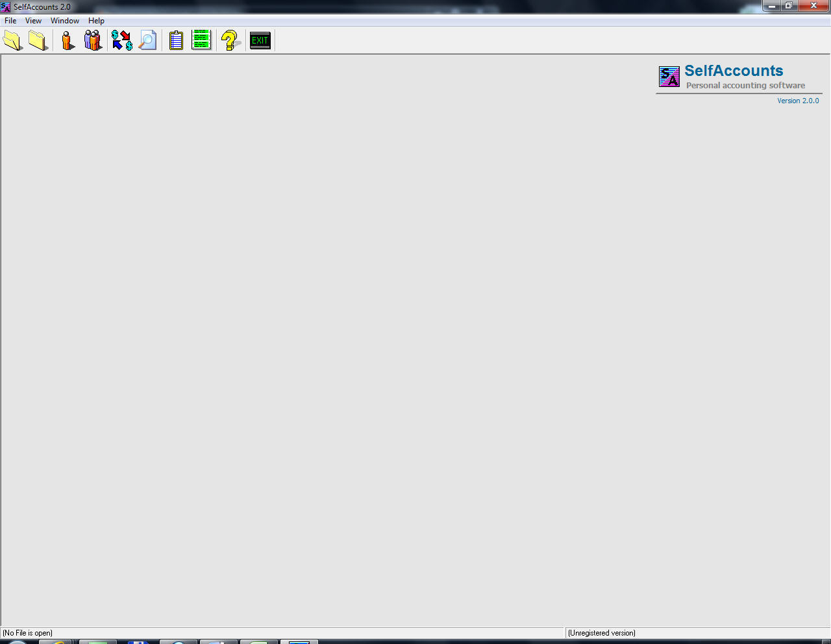
Task: Click the New File toolbar icon
Action: point(12,40)
